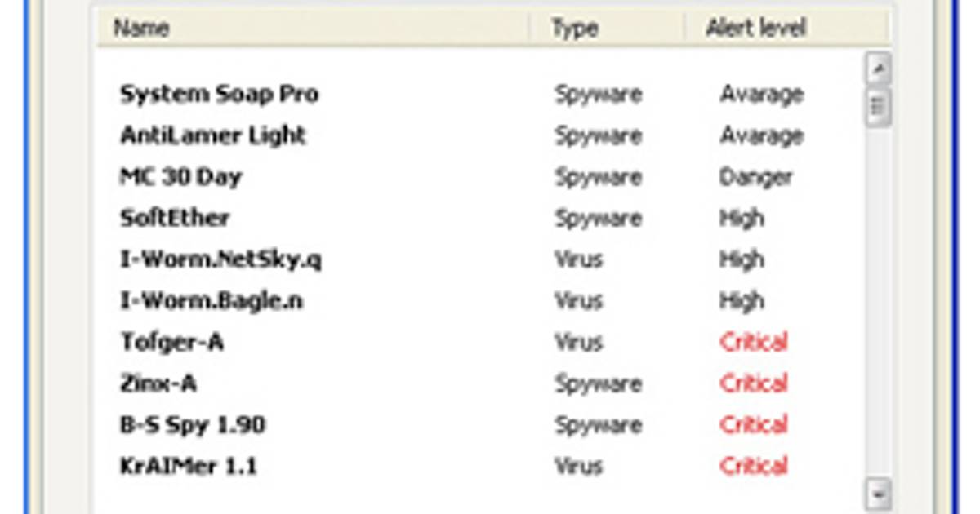Sort list by Name column header

tap(141, 29)
